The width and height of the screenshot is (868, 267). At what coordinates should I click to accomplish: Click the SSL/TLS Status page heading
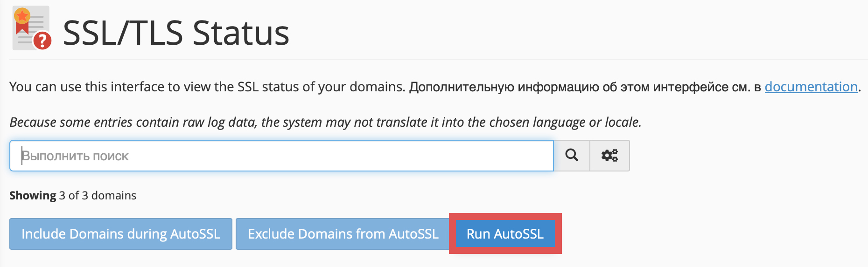coord(176,33)
